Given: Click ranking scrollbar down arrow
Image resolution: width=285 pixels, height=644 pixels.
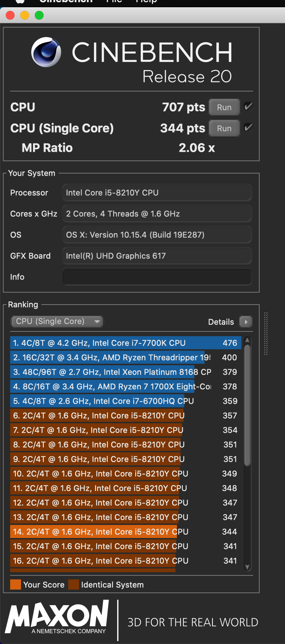Looking at the screenshot, I should 247,567.
